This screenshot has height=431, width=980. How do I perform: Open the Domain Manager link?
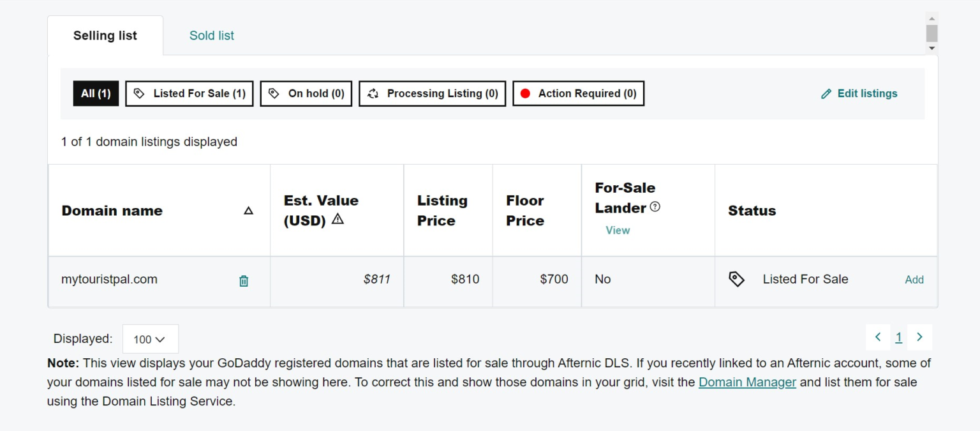pos(747,382)
